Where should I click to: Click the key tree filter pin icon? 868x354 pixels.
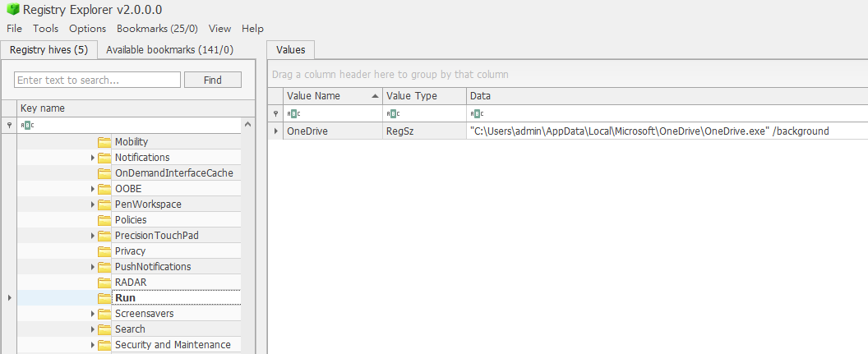click(9, 126)
